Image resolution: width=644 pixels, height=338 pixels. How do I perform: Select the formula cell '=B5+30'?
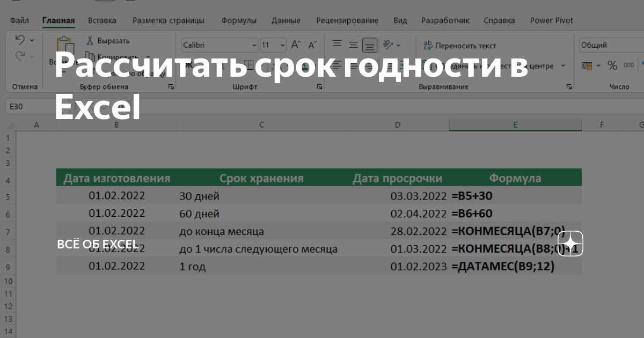515,196
